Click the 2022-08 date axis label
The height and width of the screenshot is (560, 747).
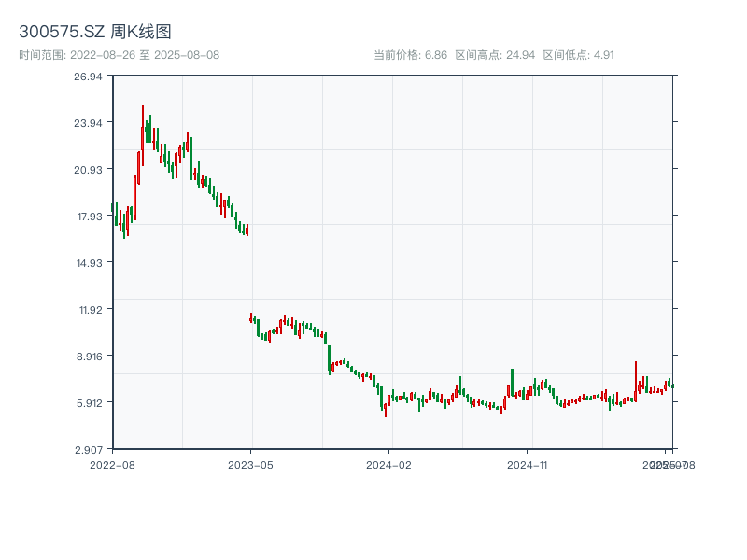112,464
